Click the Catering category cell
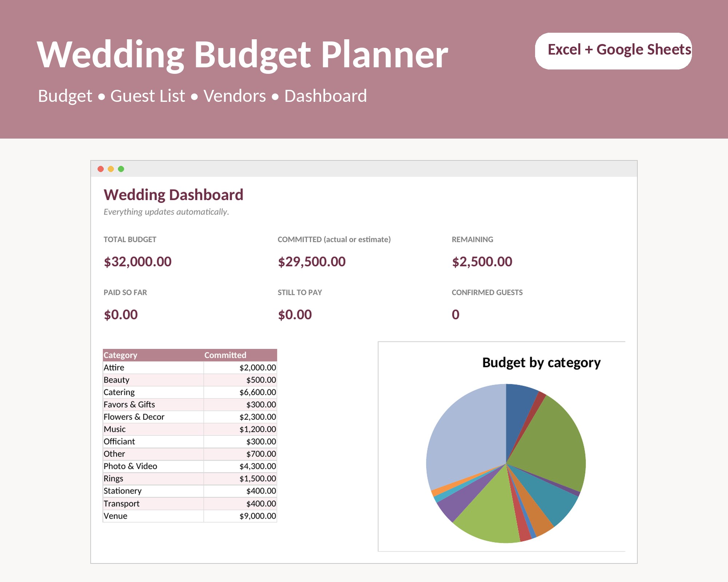This screenshot has height=582, width=728. (x=153, y=392)
